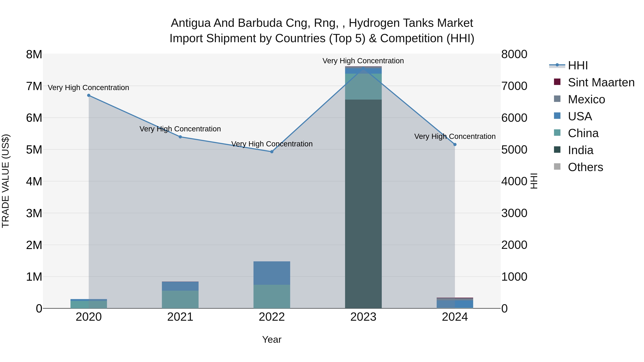Click the China bar segment for 2021
Screen dimensions: 644x362
click(180, 299)
